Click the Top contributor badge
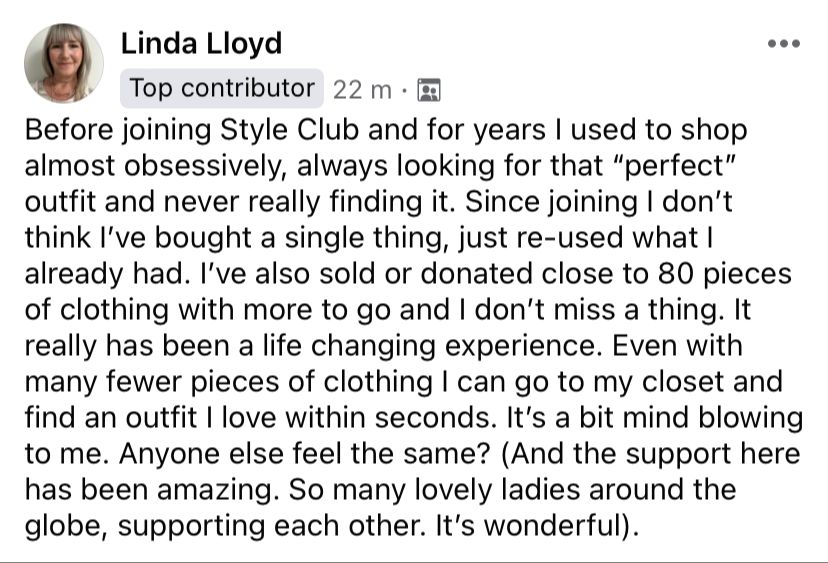 click(222, 88)
